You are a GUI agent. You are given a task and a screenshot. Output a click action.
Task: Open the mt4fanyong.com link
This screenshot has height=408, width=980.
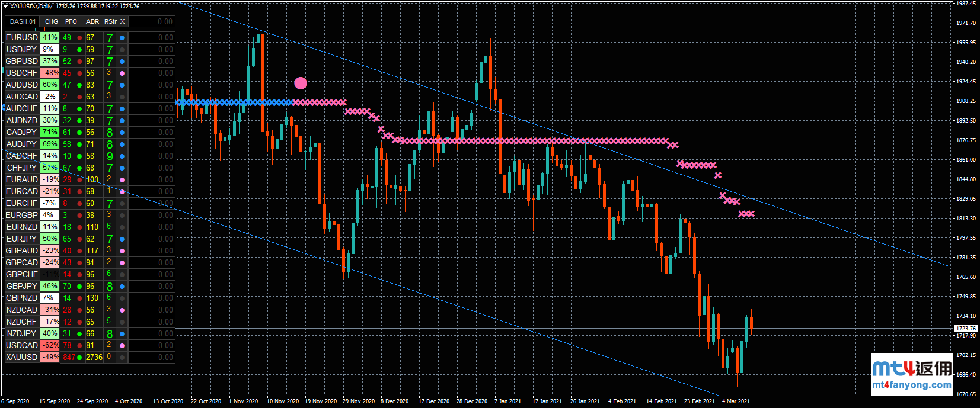click(912, 385)
